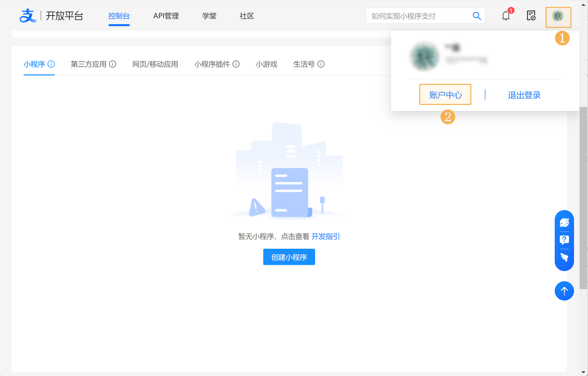
Task: Open the help question mark chat icon
Action: point(564,240)
